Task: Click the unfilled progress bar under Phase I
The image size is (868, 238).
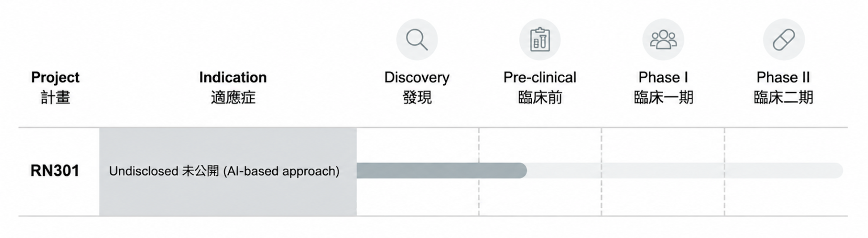Action: (x=663, y=171)
